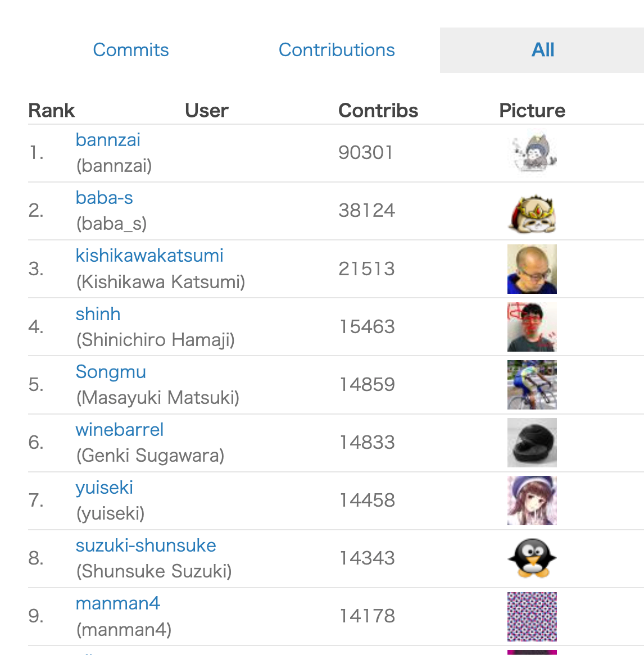Open the winebarrel user link
Viewport: 644px width, 655px height.
coord(120,430)
